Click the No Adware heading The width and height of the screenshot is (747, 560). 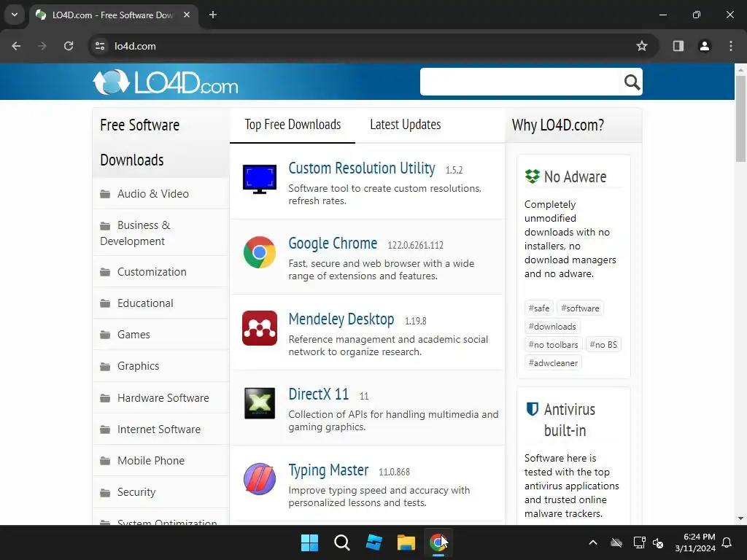pos(575,177)
